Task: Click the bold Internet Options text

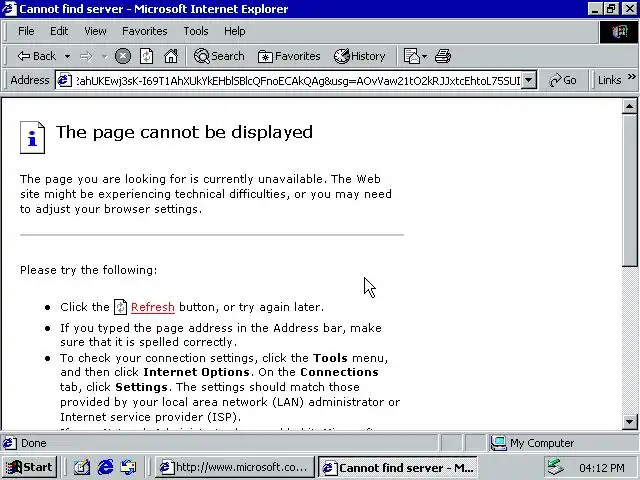Action: 197,372
